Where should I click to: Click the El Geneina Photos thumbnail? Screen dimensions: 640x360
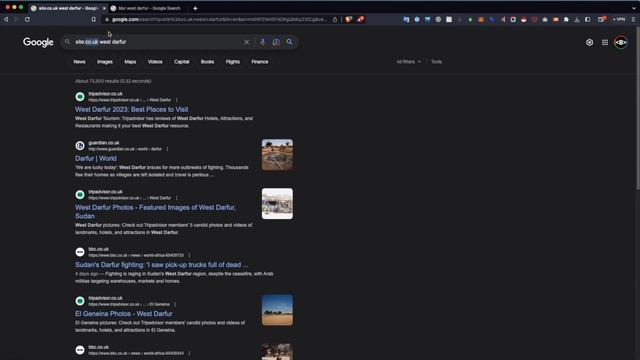click(277, 310)
